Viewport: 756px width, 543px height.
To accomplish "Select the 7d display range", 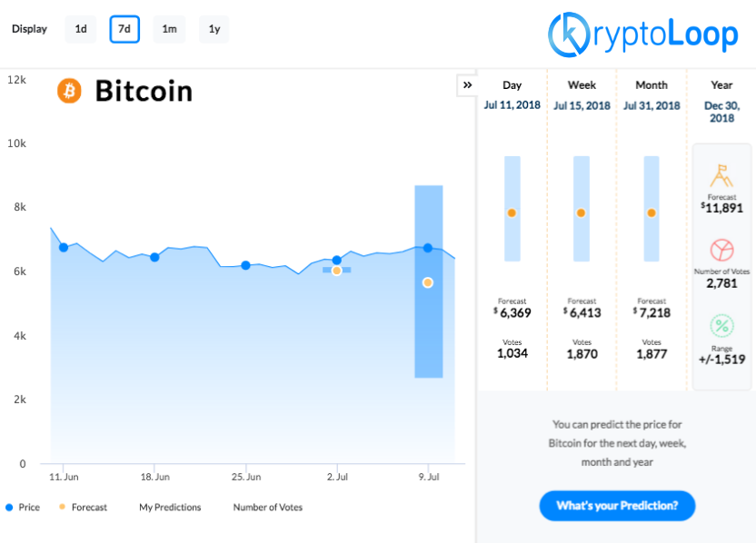I will pyautogui.click(x=124, y=29).
